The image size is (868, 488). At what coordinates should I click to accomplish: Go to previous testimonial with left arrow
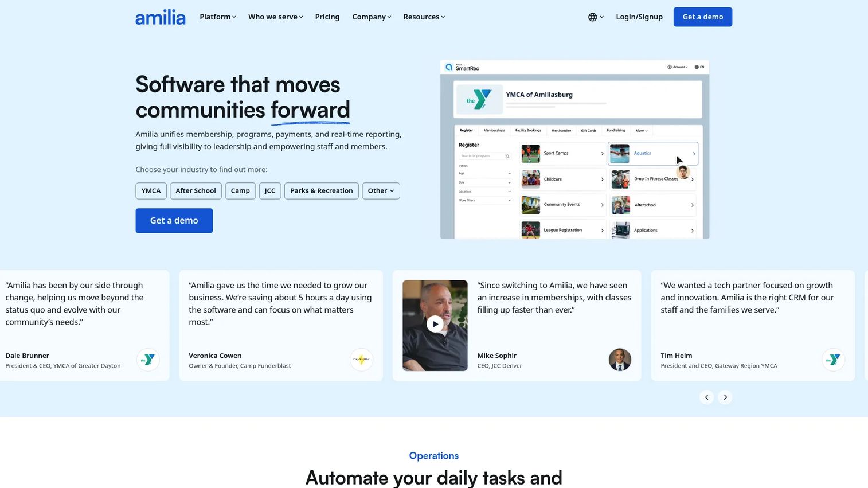coord(706,397)
